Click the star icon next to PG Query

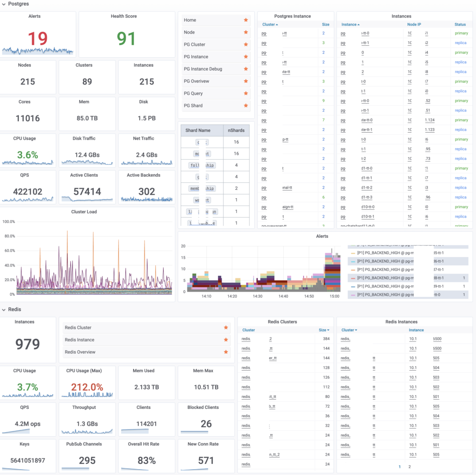coord(246,93)
